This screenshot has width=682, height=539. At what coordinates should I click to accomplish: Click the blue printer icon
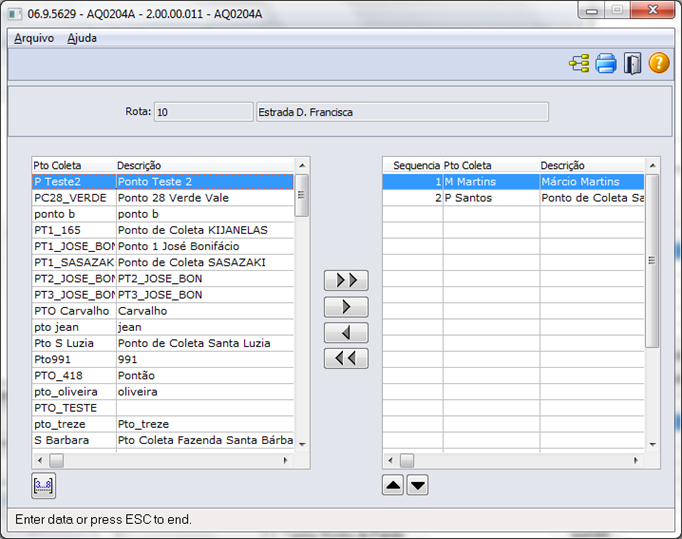click(606, 64)
